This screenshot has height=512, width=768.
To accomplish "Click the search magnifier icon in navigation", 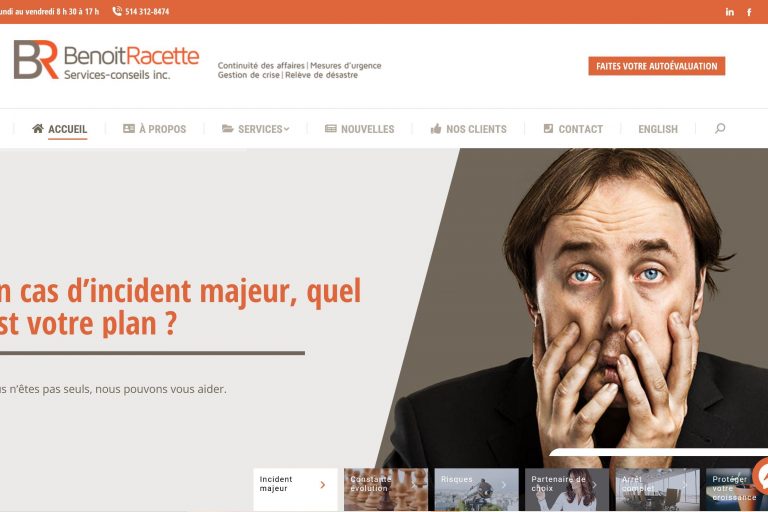I will point(720,128).
